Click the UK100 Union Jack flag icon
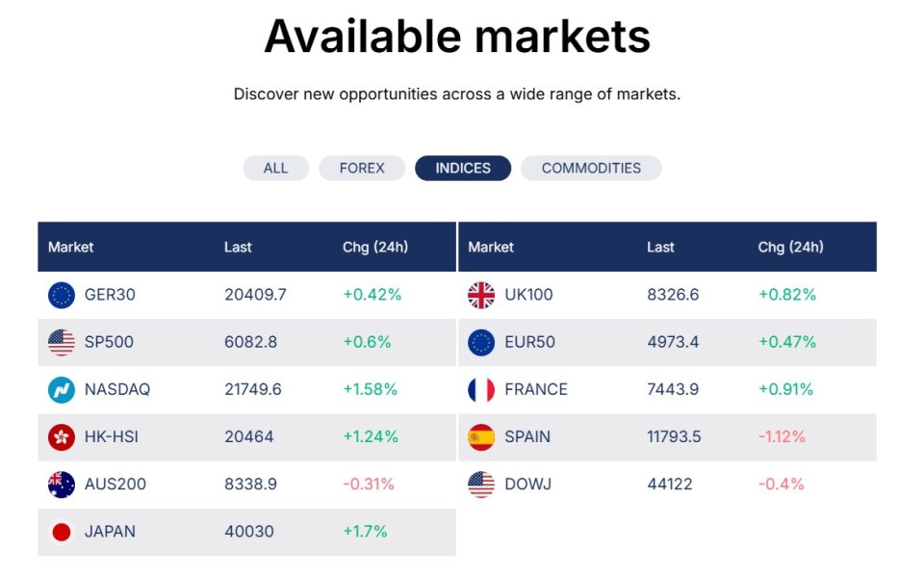The image size is (924, 578). pyautogui.click(x=481, y=295)
